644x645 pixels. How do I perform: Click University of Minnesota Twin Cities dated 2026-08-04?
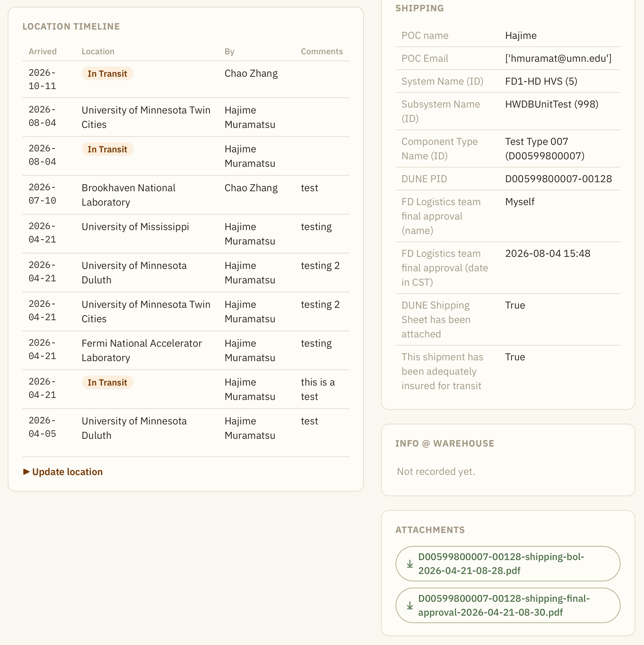click(146, 117)
